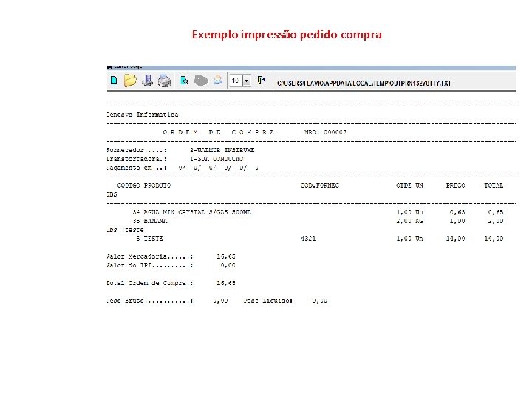Select the 'BANANA' product row
532x399 pixels.
pyautogui.click(x=318, y=221)
